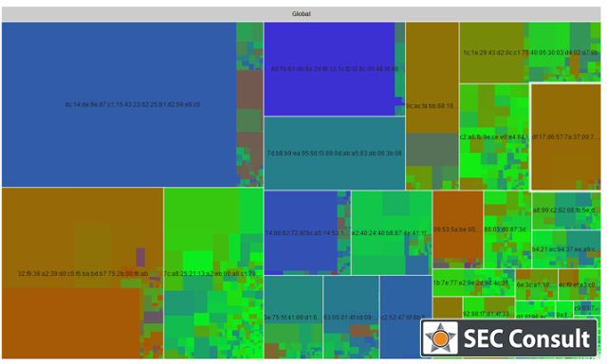Select the a8:99:c2:92:08:fb:5e block

pos(566,210)
